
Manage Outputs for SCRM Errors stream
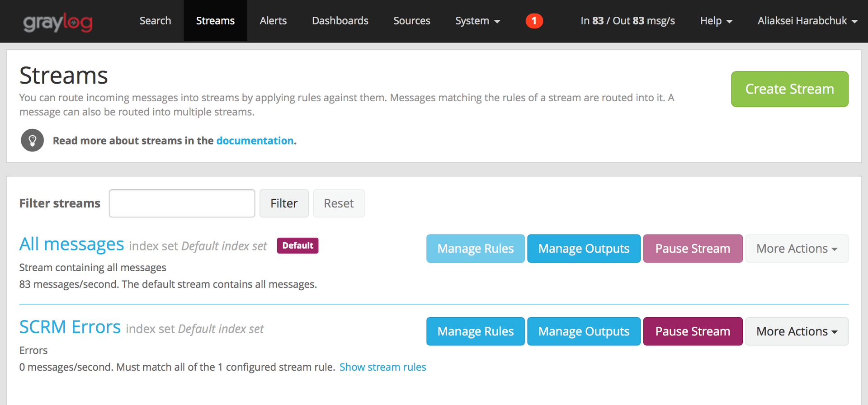(x=584, y=331)
